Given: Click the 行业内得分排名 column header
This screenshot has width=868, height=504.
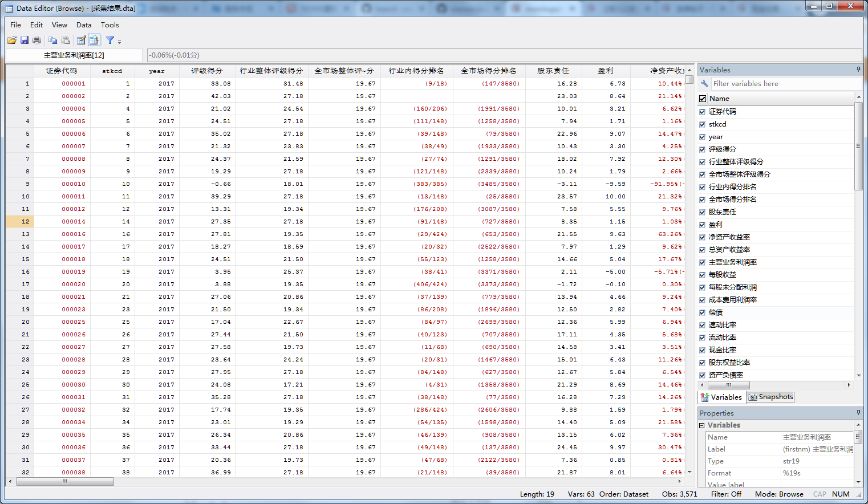Looking at the screenshot, I should tap(416, 71).
